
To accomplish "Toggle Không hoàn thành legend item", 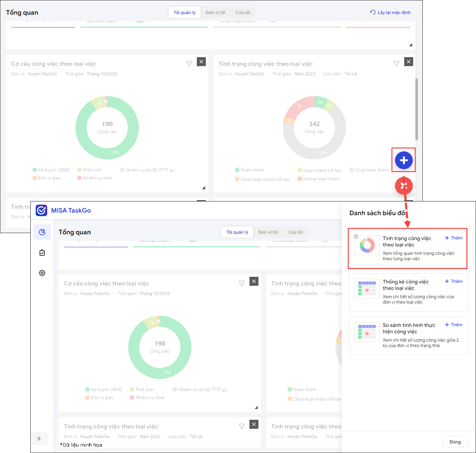I will tap(319, 179).
